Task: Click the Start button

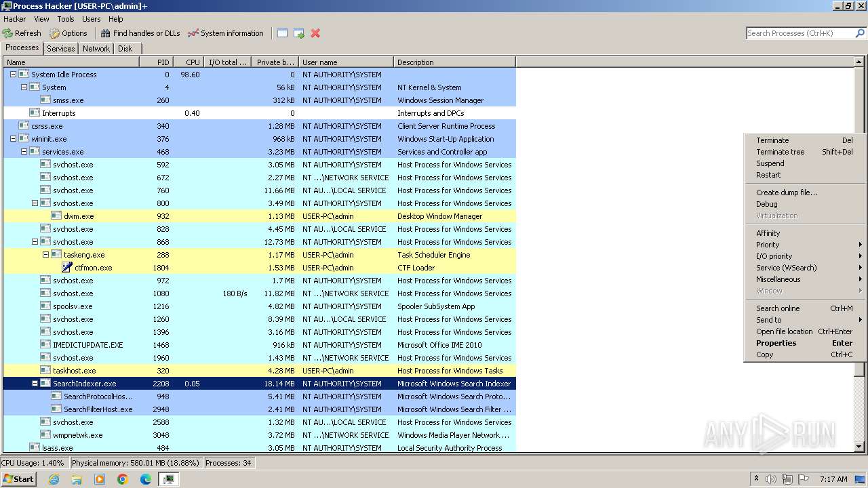Action: click(19, 479)
